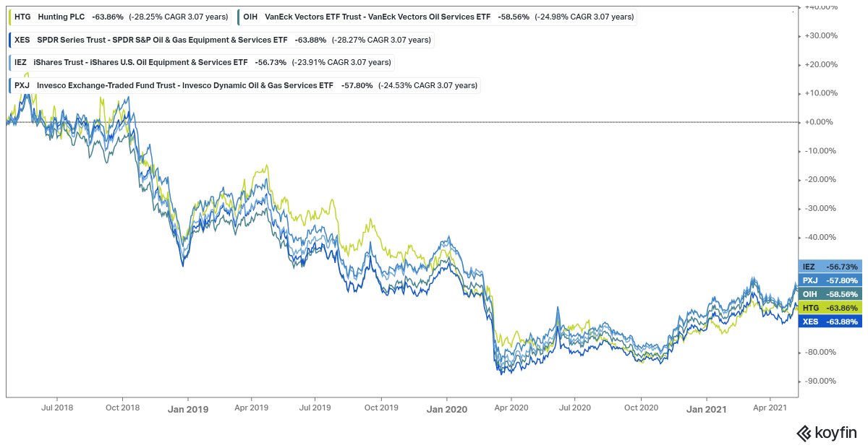The width and height of the screenshot is (868, 448).
Task: Click the koyfin logo
Action: pos(827,433)
